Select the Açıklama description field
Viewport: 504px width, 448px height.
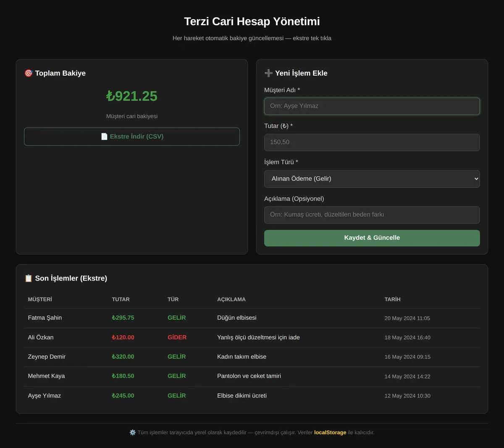click(x=372, y=215)
